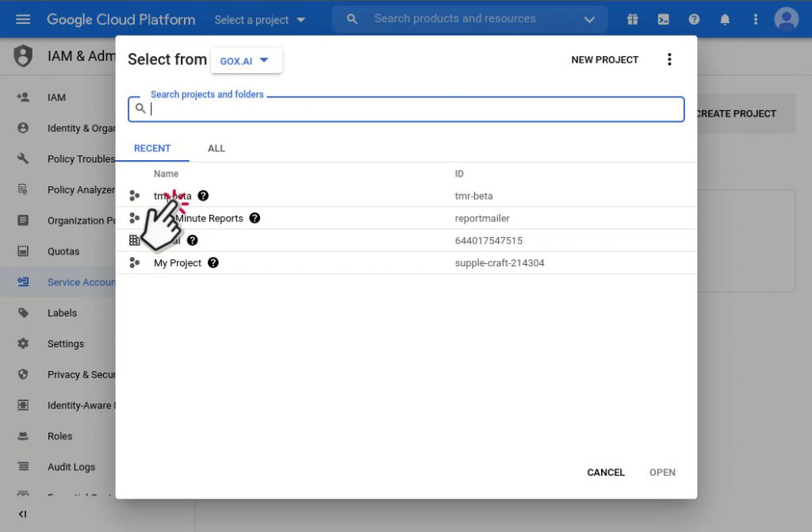Click the gift free trial icon
This screenshot has height=532, width=812.
632,19
